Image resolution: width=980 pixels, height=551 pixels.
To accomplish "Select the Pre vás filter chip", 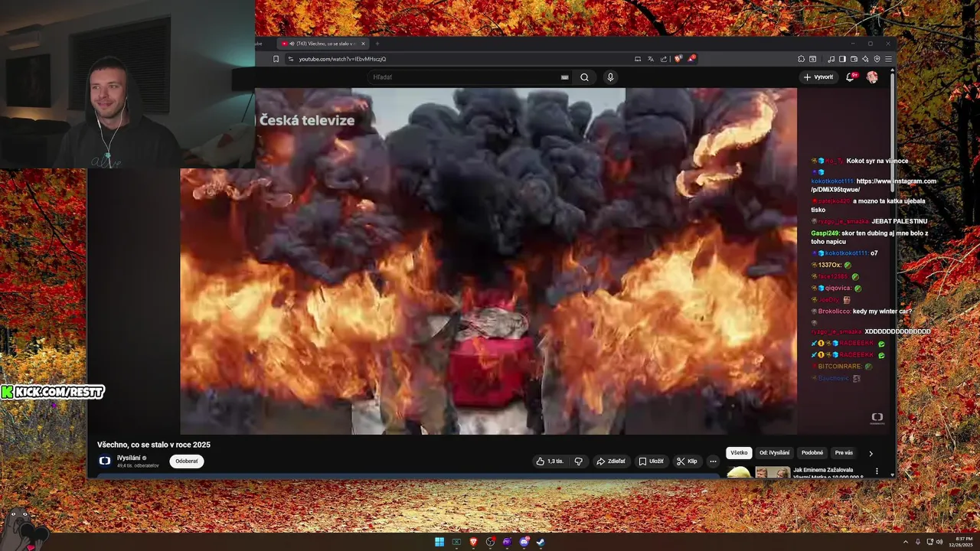I will click(844, 453).
